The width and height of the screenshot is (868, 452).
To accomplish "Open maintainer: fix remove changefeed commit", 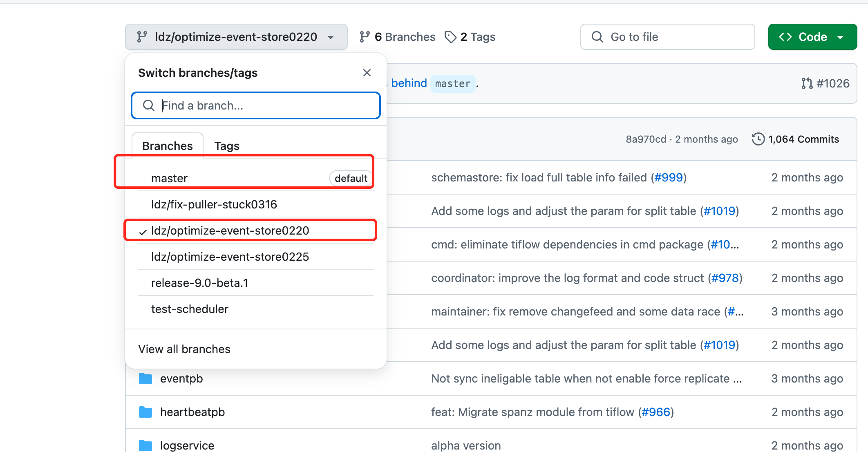I will pyautogui.click(x=575, y=311).
